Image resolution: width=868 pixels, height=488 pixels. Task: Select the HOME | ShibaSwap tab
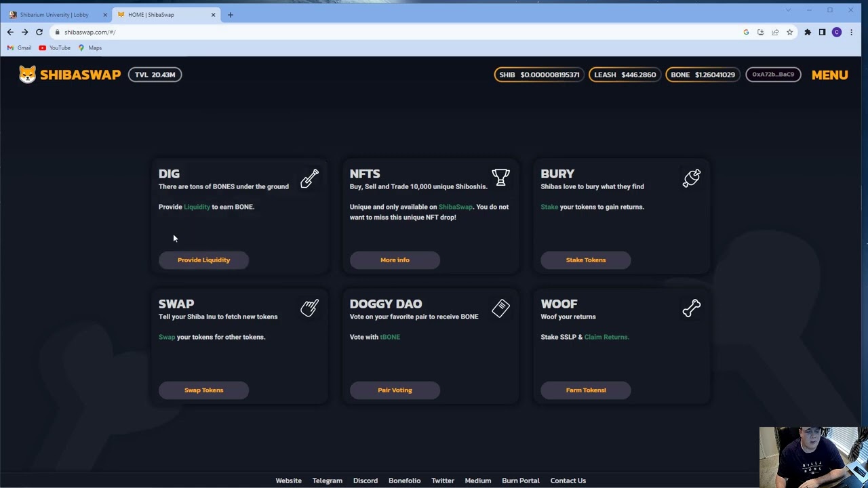(166, 14)
